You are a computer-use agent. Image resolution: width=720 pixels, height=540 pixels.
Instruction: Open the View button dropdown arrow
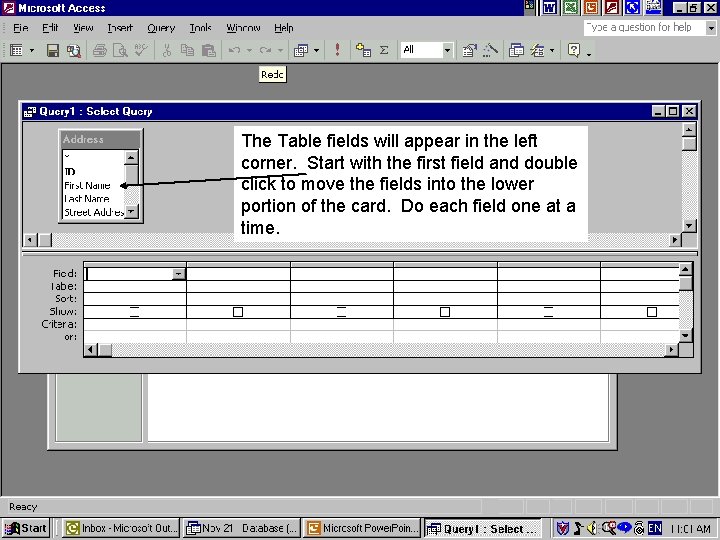click(x=32, y=50)
